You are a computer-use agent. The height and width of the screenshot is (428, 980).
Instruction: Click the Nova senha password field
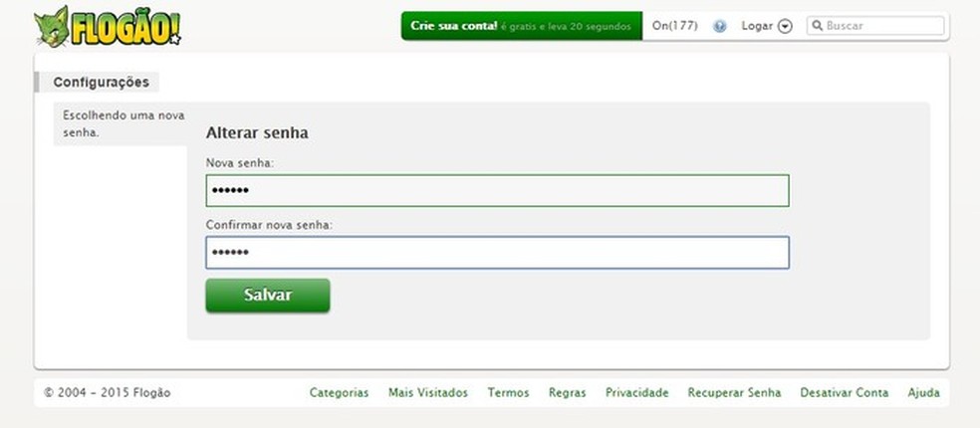coord(498,190)
